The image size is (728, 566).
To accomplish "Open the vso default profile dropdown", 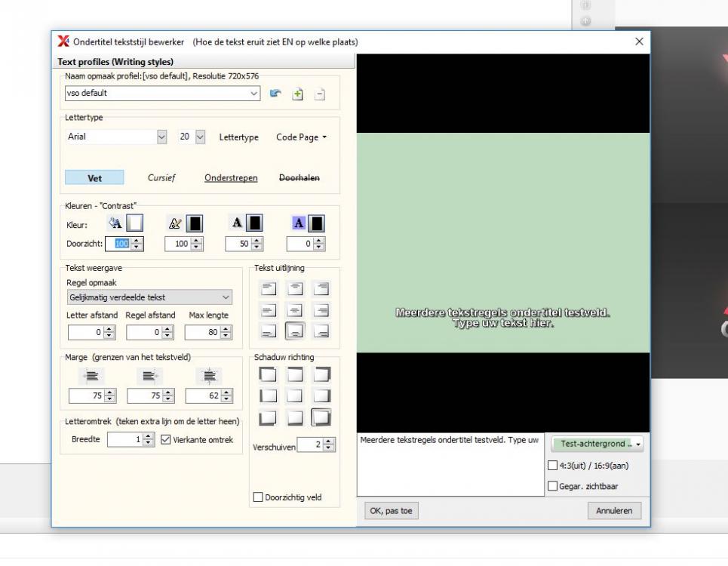I will pyautogui.click(x=254, y=94).
